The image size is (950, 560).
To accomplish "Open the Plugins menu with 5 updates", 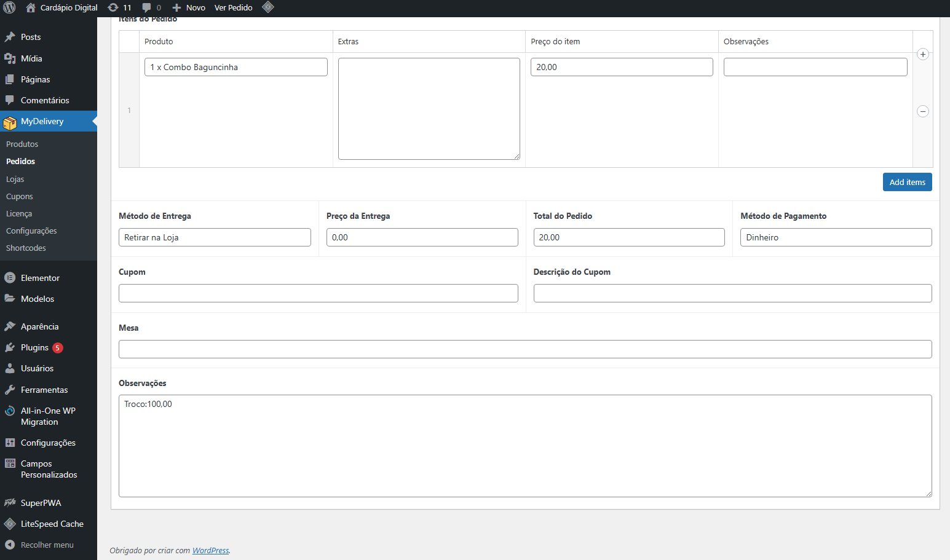I will [34, 347].
